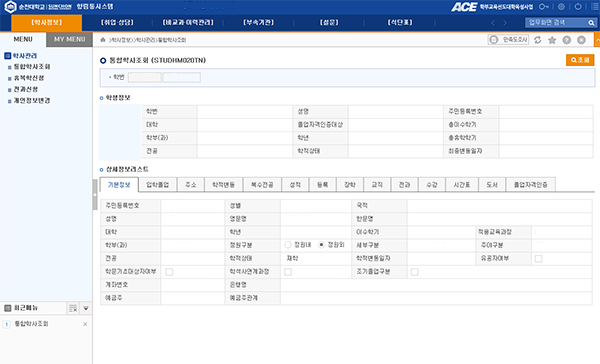Open 휴복학신청 in the sidebar menu

(x=29, y=78)
